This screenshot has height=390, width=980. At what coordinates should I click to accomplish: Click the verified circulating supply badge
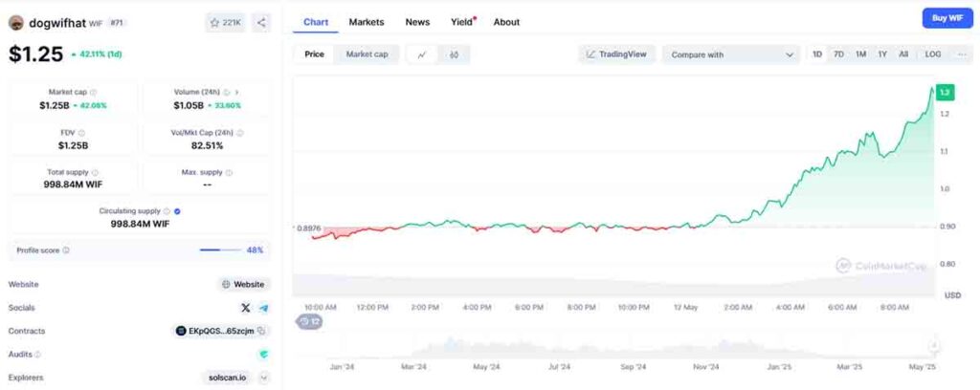click(177, 211)
